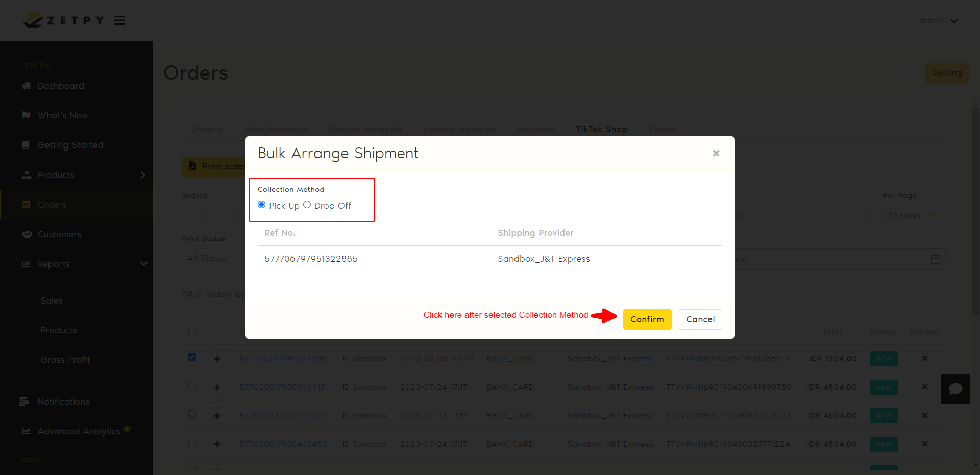Image resolution: width=980 pixels, height=475 pixels.
Task: Open the Gross Profit report
Action: point(65,360)
